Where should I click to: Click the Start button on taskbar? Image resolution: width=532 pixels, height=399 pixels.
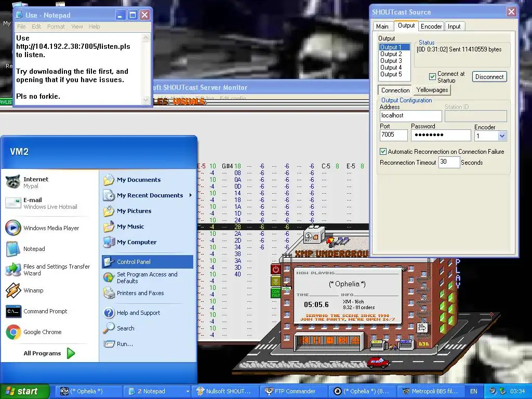pyautogui.click(x=24, y=391)
